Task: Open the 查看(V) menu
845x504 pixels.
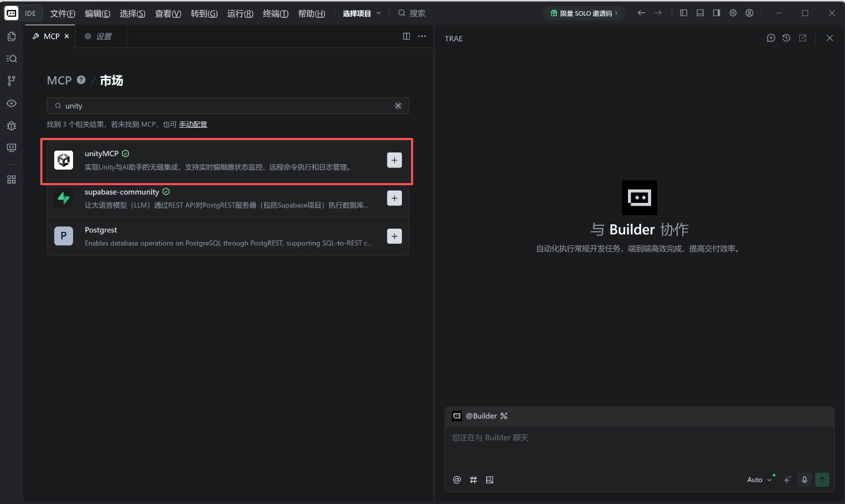Action: [x=168, y=13]
